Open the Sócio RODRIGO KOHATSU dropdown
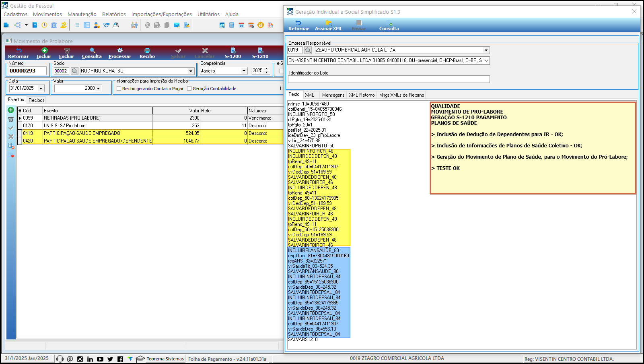644x364 pixels. 191,71
